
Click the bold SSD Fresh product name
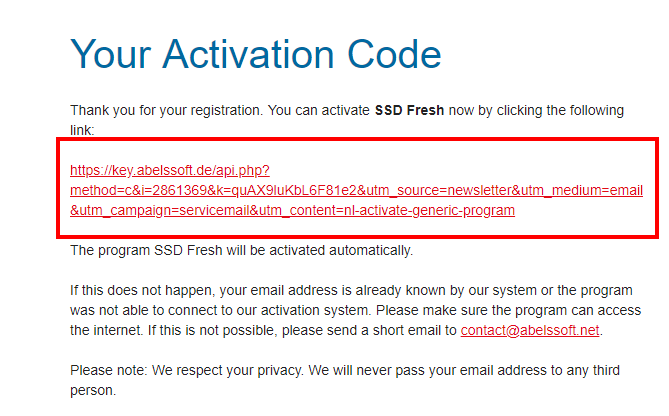(x=409, y=111)
